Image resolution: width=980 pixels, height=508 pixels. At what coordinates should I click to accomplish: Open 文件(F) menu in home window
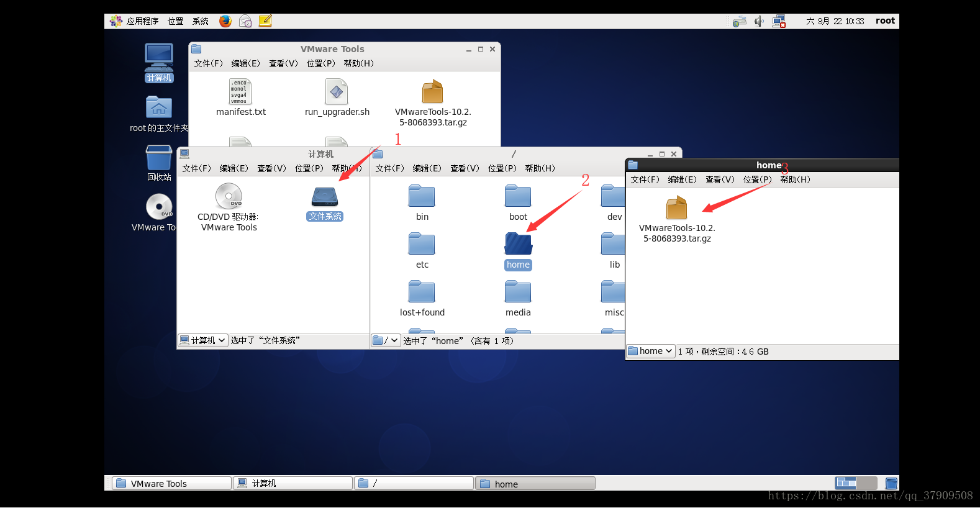pyautogui.click(x=645, y=179)
